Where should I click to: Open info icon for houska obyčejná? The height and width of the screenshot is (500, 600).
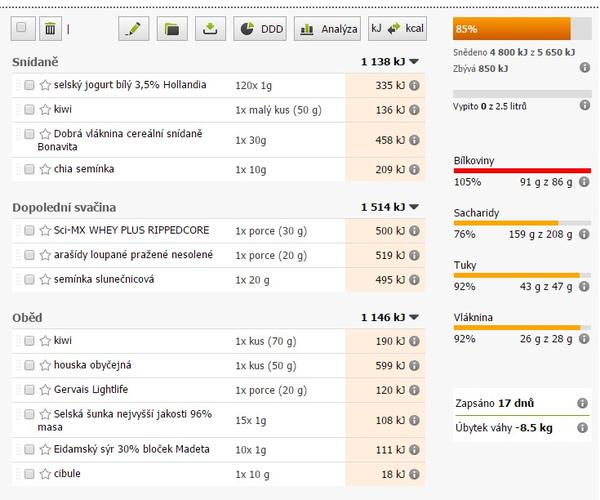415,366
